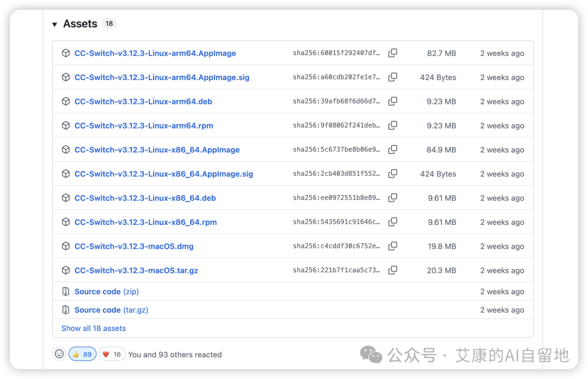Click hash text sha256:ee0972551b8e89…
588x379 pixels.
tap(336, 198)
